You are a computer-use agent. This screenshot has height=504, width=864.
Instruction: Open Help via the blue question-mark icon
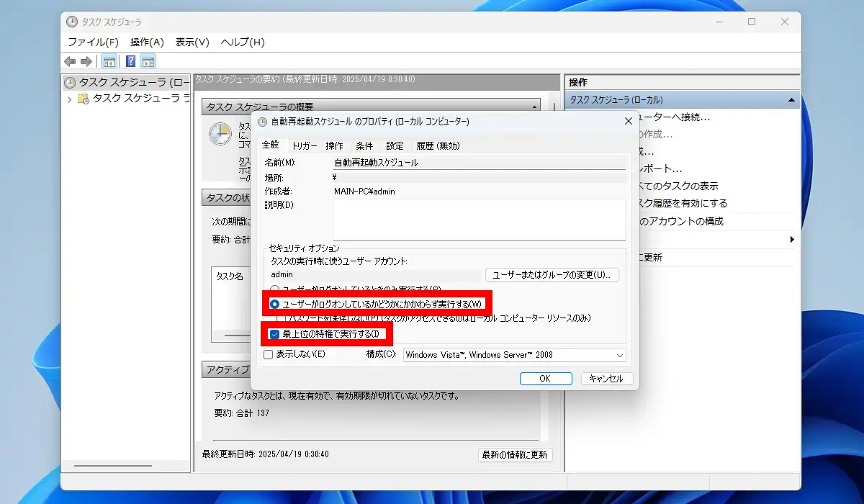(131, 61)
